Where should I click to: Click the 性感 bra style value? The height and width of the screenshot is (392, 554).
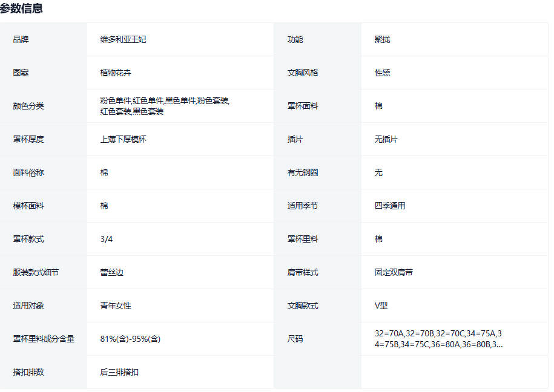click(382, 73)
